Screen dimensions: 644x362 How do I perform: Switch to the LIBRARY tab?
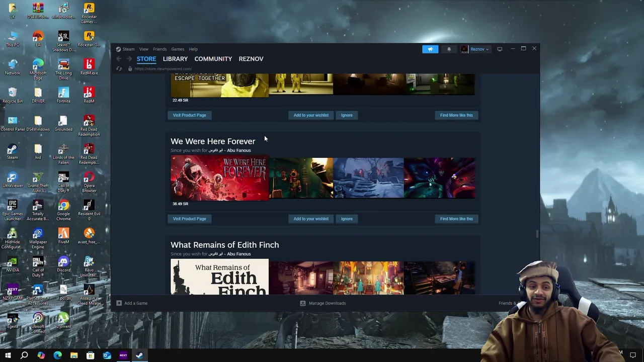[175, 59]
